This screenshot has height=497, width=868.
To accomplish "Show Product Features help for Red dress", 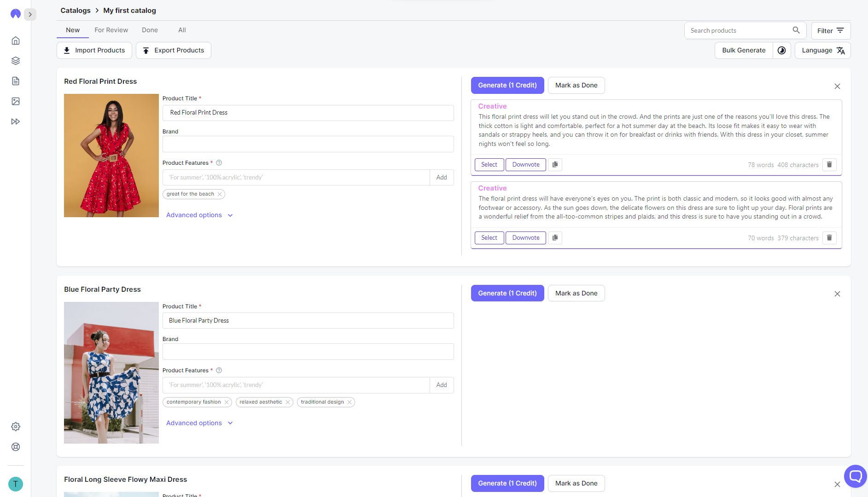I will tap(219, 163).
